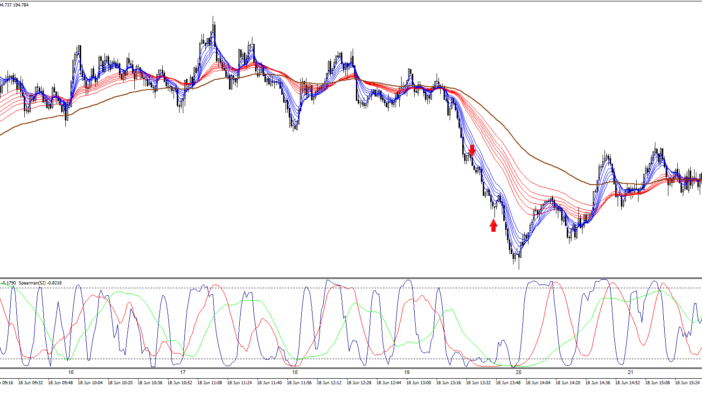702x395 pixels.
Task: Select period marker 21 on the timeline
Action: pos(630,373)
